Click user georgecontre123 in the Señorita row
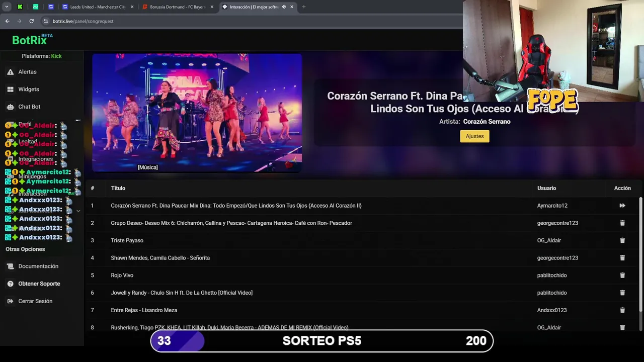Screen dimensions: 644x362 click(557, 258)
